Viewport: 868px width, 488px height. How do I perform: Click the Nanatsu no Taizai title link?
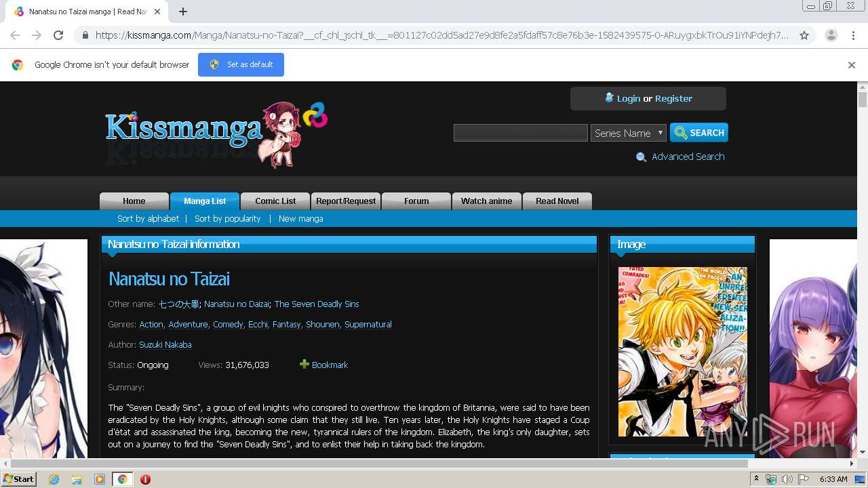click(x=169, y=279)
